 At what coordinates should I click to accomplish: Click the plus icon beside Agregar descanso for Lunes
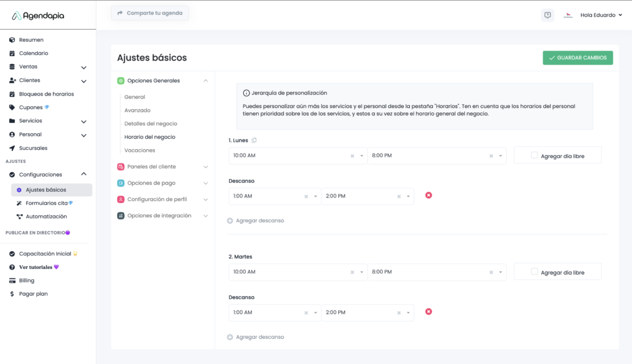click(230, 220)
